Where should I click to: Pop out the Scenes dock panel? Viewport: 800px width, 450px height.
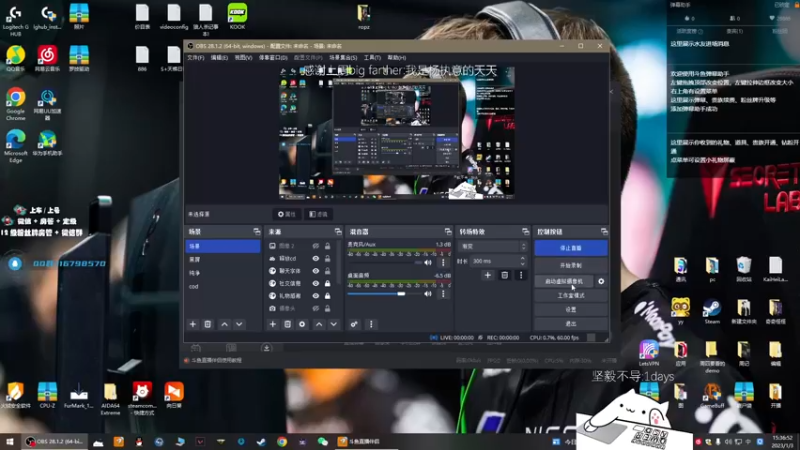(x=257, y=232)
